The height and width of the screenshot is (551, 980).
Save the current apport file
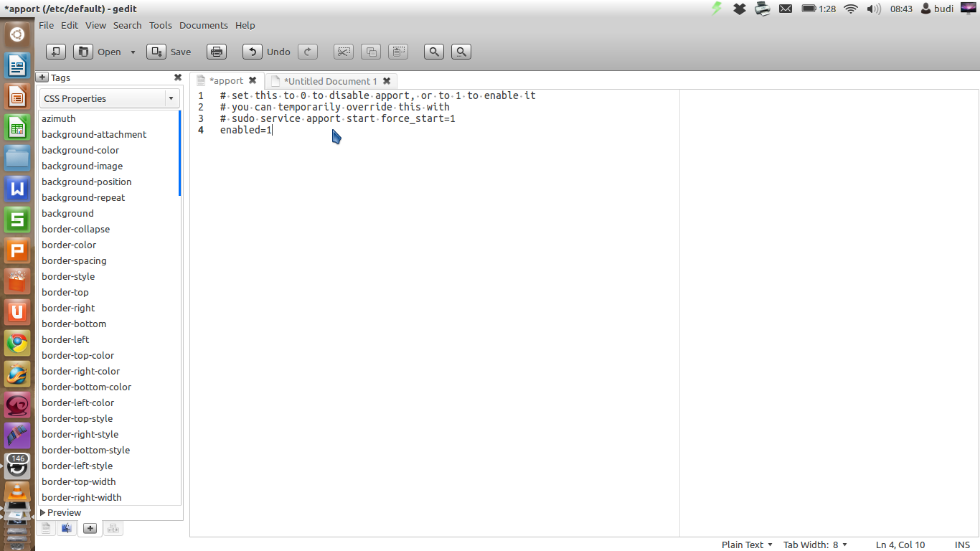(x=169, y=52)
